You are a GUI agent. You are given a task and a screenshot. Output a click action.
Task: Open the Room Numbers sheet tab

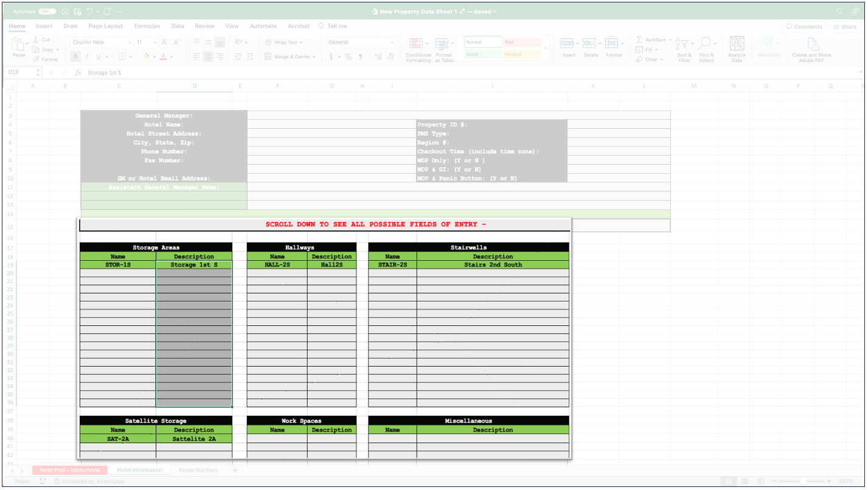coord(198,470)
